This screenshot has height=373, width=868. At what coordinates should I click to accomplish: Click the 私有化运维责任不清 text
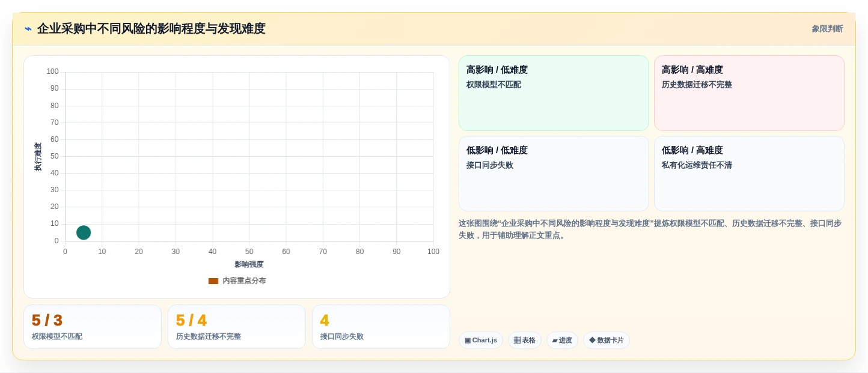(x=697, y=165)
